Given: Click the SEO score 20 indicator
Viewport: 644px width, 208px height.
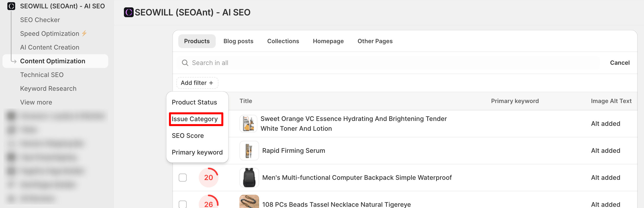Looking at the screenshot, I should [x=208, y=178].
